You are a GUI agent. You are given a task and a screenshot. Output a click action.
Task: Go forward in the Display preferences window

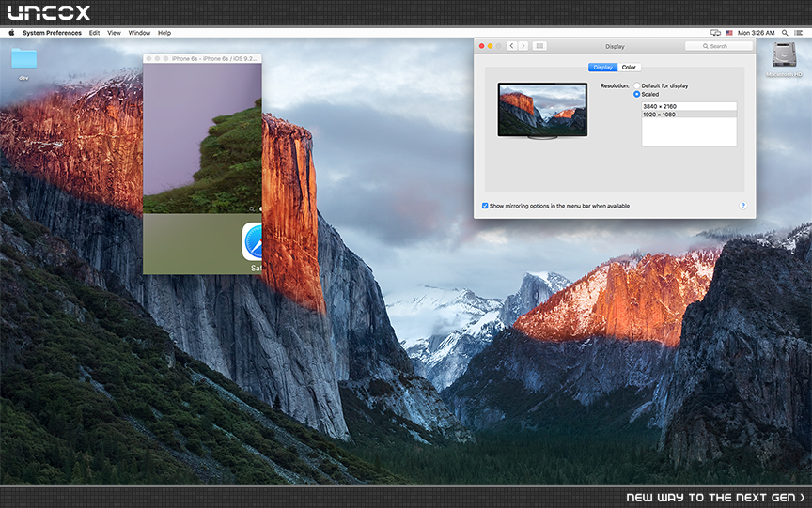(523, 46)
